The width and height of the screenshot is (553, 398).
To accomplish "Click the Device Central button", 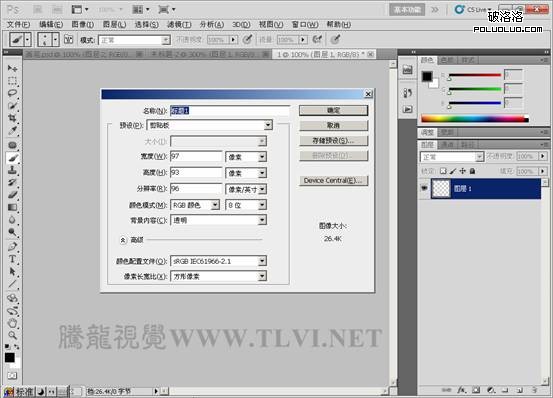I will click(333, 180).
